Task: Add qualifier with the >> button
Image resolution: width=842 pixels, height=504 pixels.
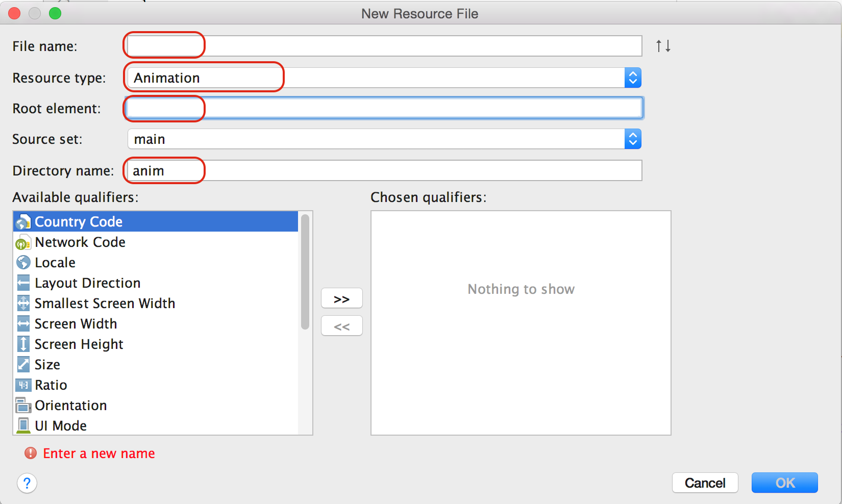Action: pos(342,298)
